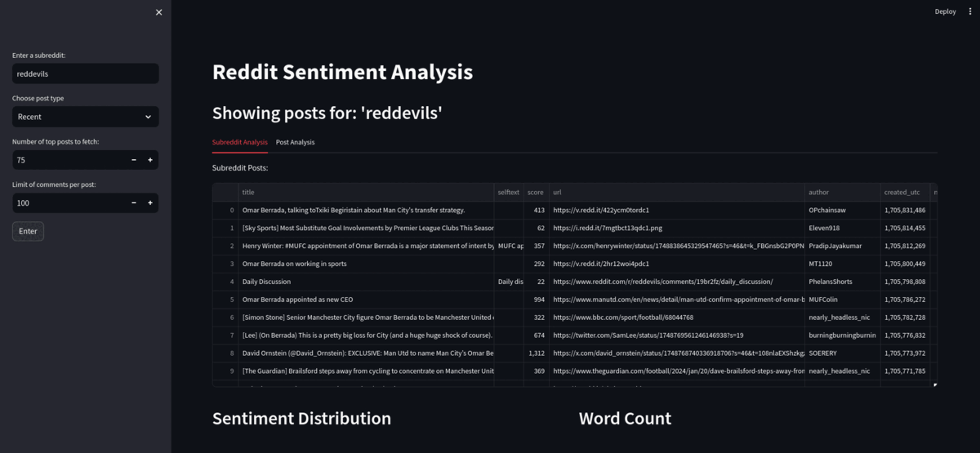
Task: Click the score column header
Action: (536, 193)
